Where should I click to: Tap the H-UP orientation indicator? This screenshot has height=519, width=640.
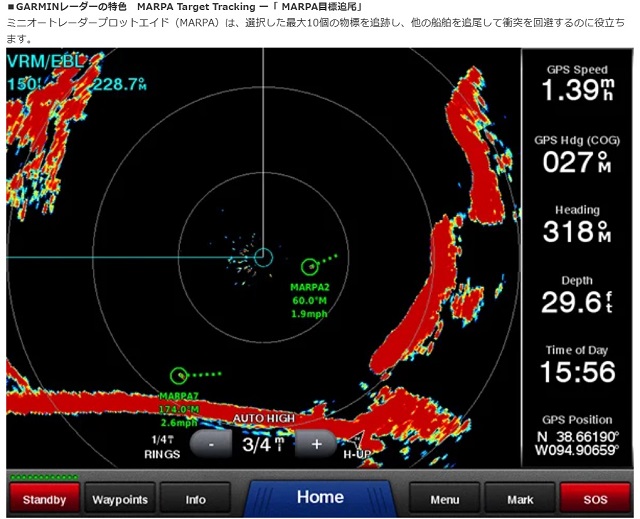(357, 454)
